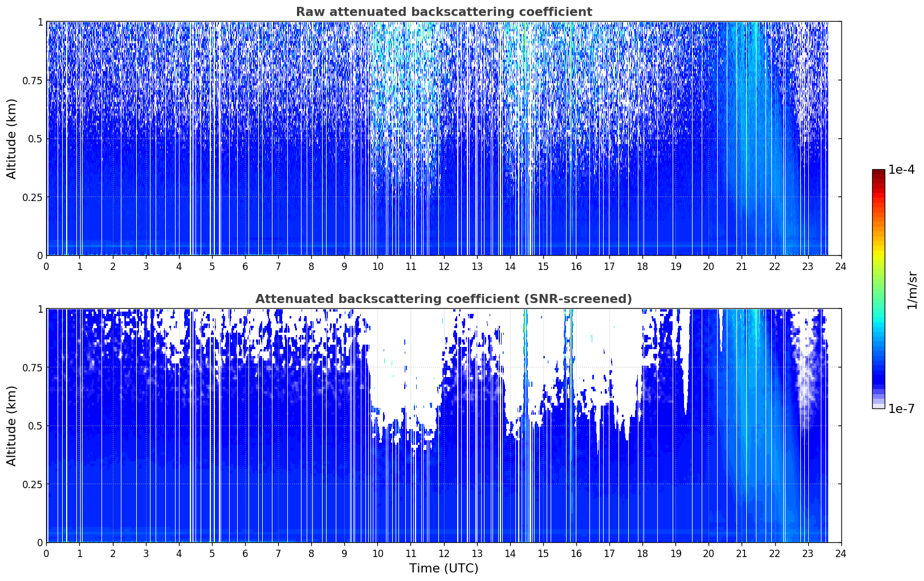Click hour tick "18" under the raw plot
The image size is (924, 581).
[642, 266]
